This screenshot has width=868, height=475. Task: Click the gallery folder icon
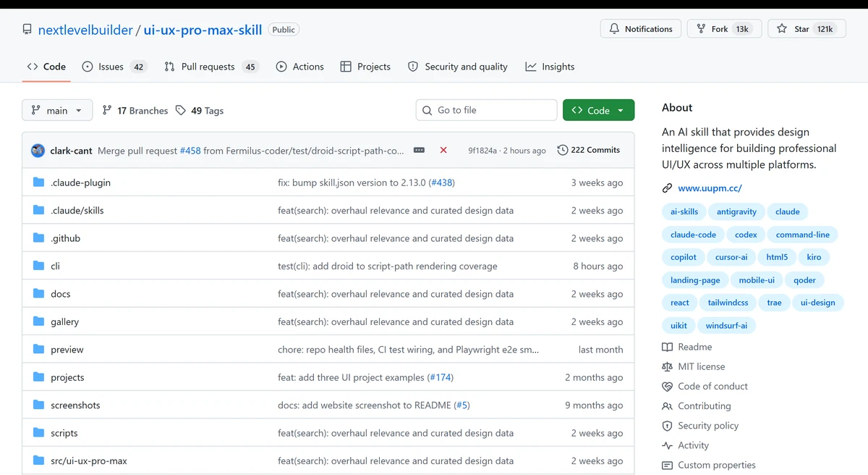click(39, 321)
